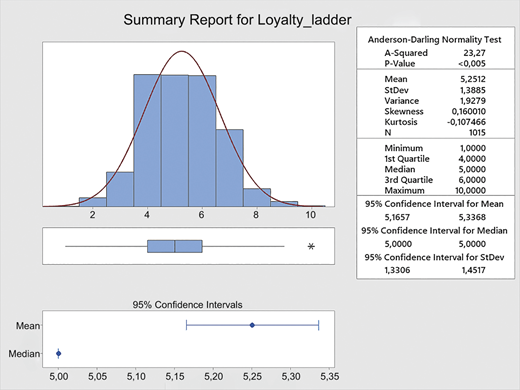The height and width of the screenshot is (390, 520).
Task: Click the histogram bar at value 6
Action: pos(202,141)
